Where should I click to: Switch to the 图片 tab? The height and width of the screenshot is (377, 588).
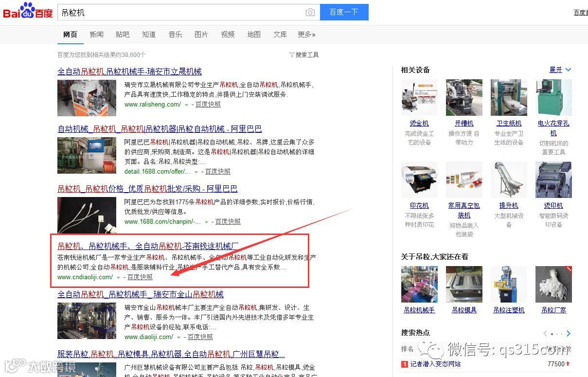click(201, 35)
